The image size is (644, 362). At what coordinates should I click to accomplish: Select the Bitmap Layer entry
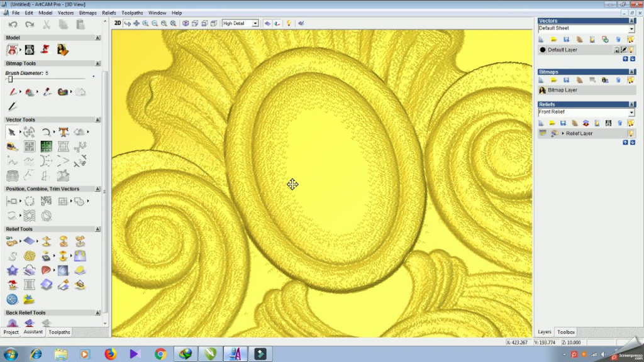coord(562,90)
